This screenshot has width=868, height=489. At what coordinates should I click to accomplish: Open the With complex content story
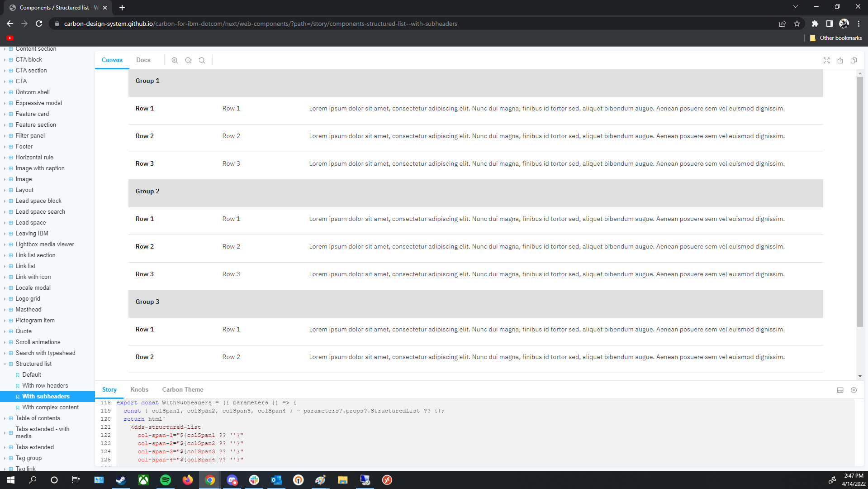coord(51,407)
